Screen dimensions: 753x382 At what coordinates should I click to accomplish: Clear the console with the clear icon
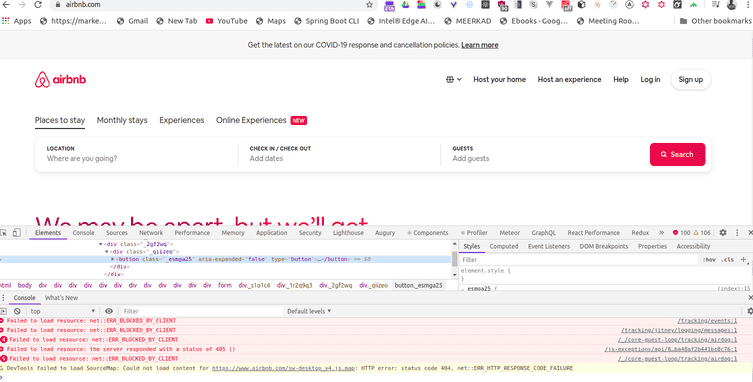pos(17,311)
